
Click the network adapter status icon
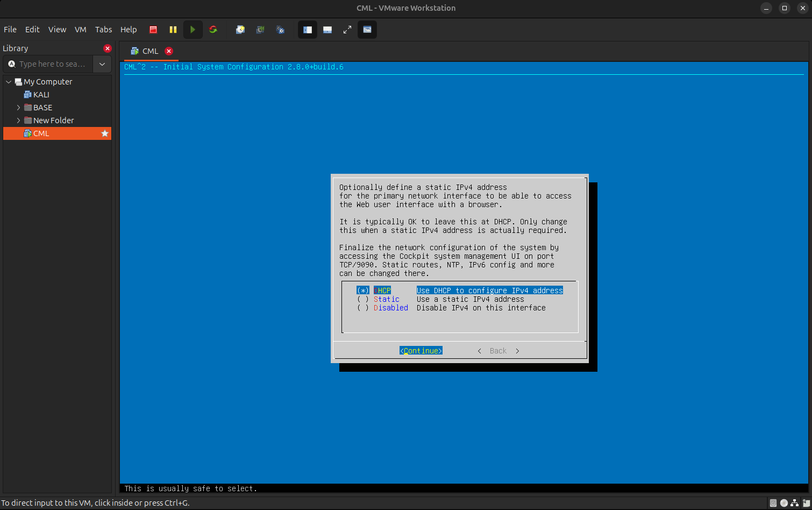click(x=795, y=503)
